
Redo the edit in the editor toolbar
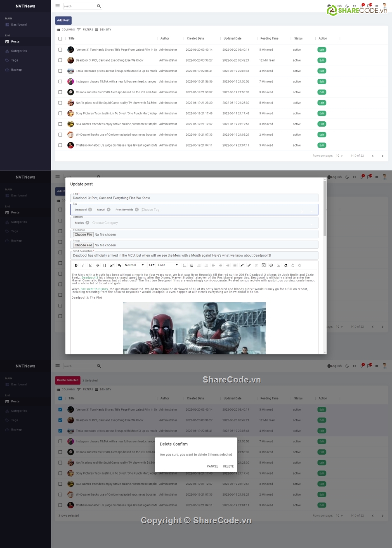tap(300, 265)
